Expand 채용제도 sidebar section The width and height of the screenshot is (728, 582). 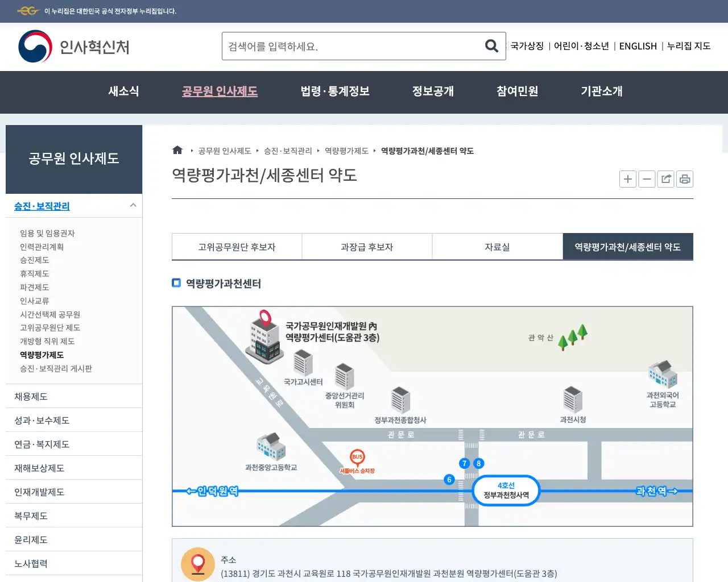[x=74, y=396]
